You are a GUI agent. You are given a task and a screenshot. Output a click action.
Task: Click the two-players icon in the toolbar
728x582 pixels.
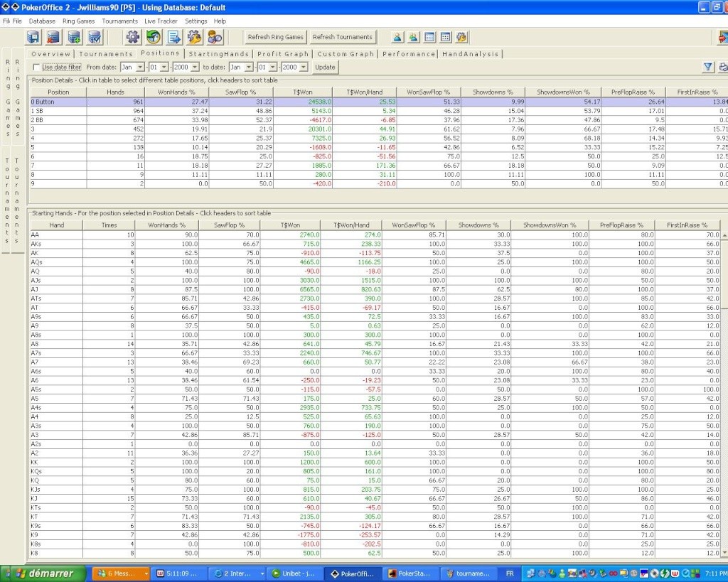pos(413,37)
